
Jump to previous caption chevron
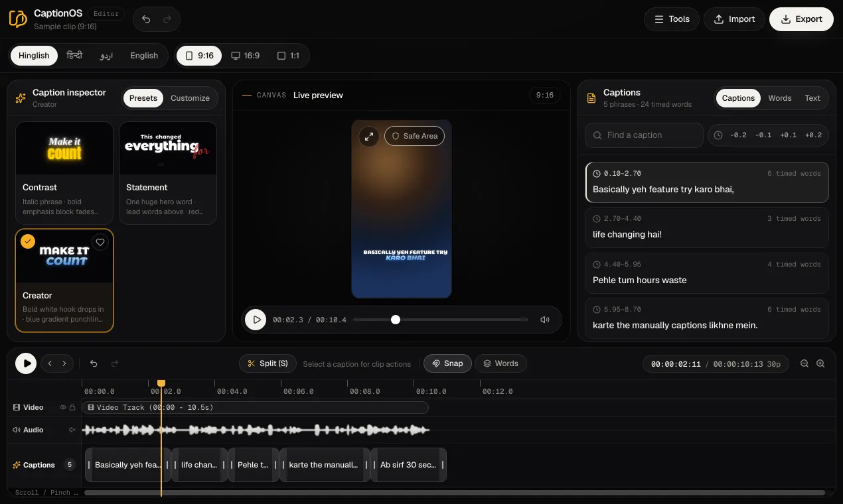pyautogui.click(x=50, y=363)
